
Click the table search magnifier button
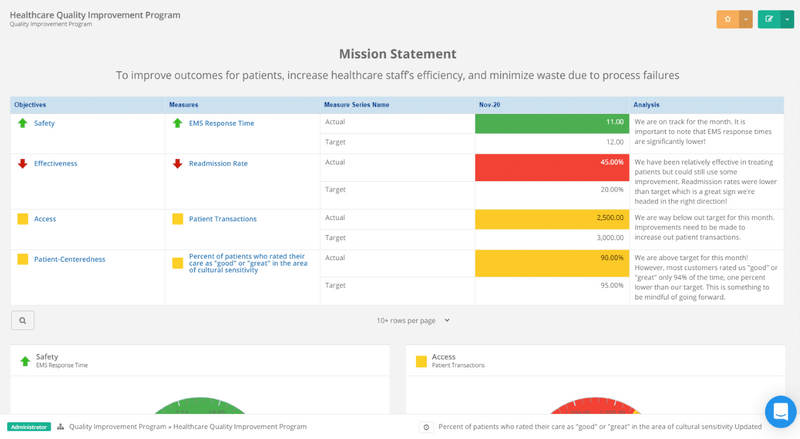pyautogui.click(x=22, y=321)
